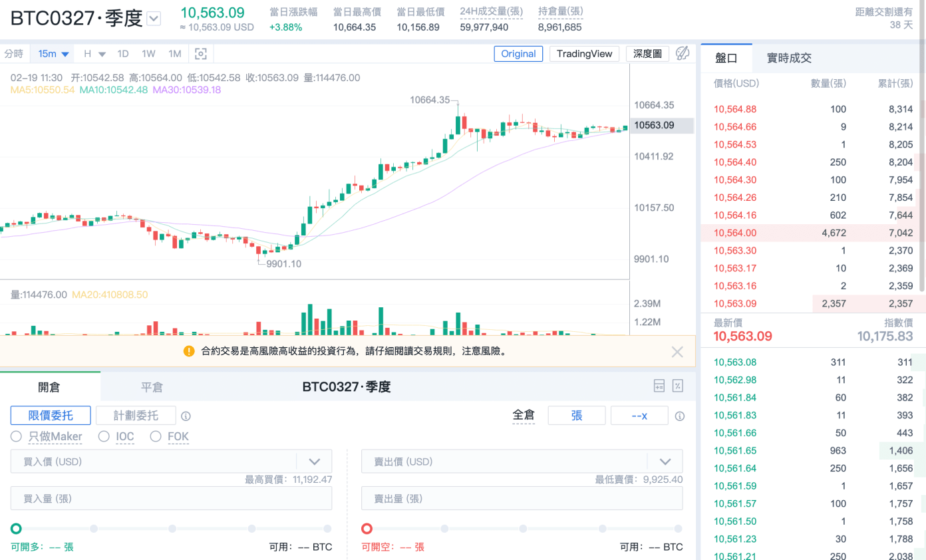926x560 pixels.
Task: Select the 1M chart interval
Action: 174,54
